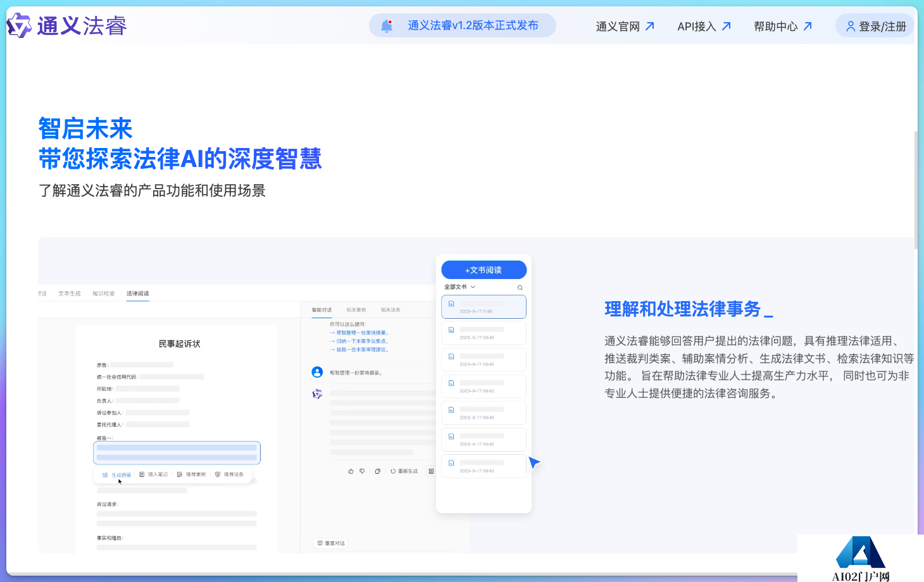Viewport: 924px width, 582px height.
Task: Click 生成摘要 in the selection toolbar
Action: 117,474
